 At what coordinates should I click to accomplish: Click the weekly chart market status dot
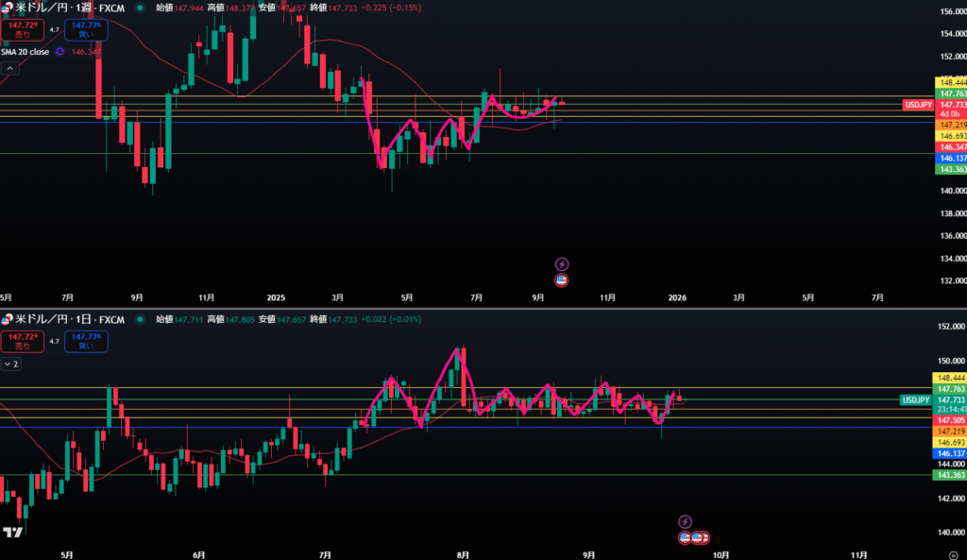[x=141, y=8]
